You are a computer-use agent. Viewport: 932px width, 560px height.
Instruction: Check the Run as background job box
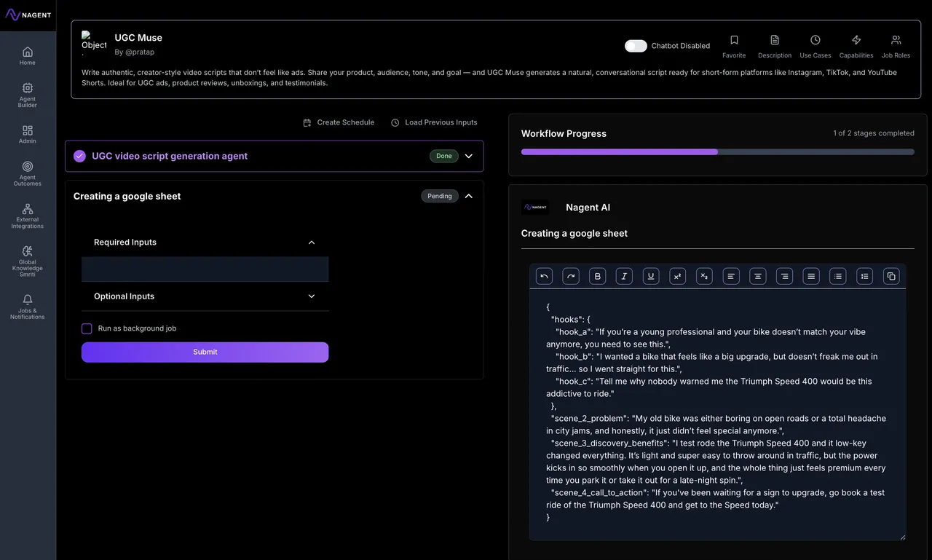tap(87, 328)
